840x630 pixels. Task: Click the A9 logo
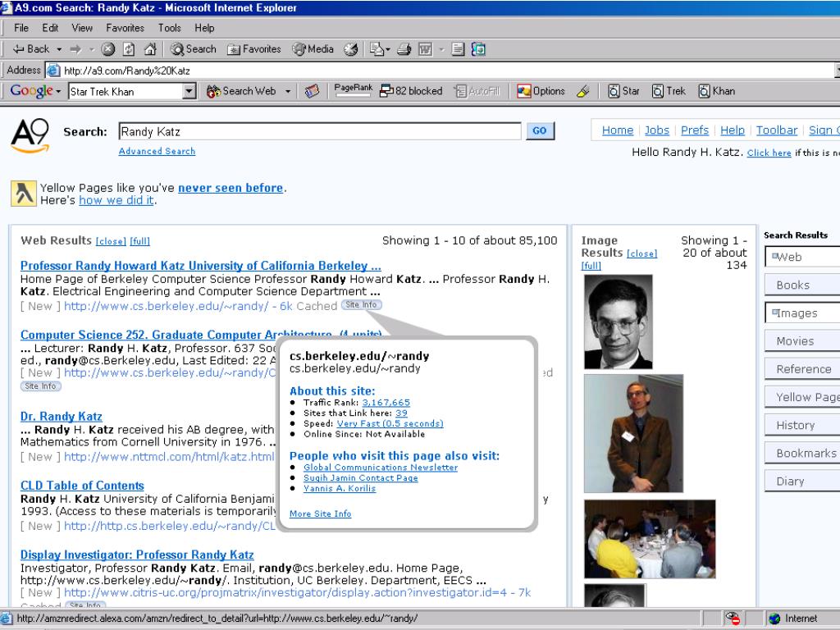pyautogui.click(x=30, y=135)
